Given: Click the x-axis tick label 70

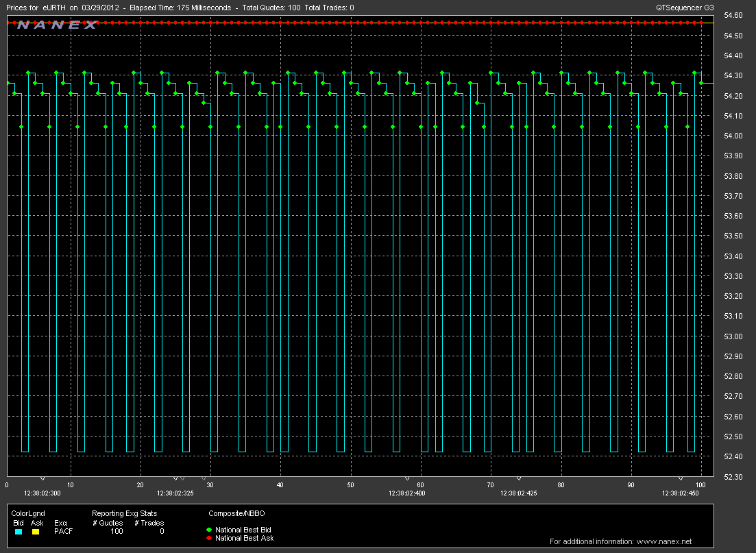Looking at the screenshot, I should click(490, 485).
